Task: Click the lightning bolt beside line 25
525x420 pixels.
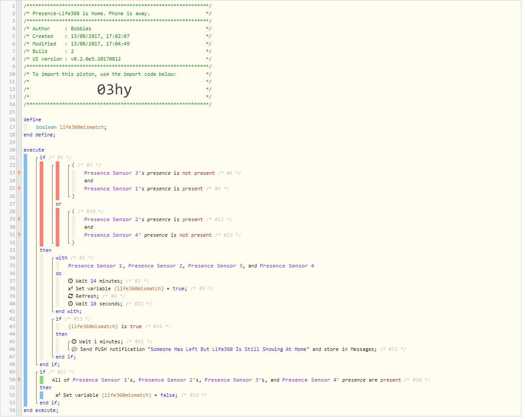Action: [x=19, y=189]
